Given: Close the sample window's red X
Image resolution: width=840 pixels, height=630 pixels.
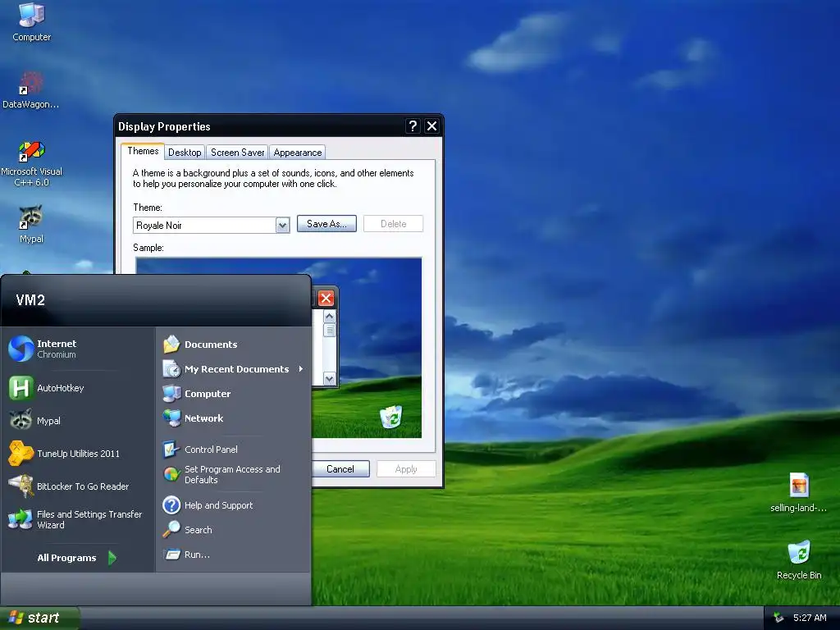Looking at the screenshot, I should pyautogui.click(x=326, y=299).
